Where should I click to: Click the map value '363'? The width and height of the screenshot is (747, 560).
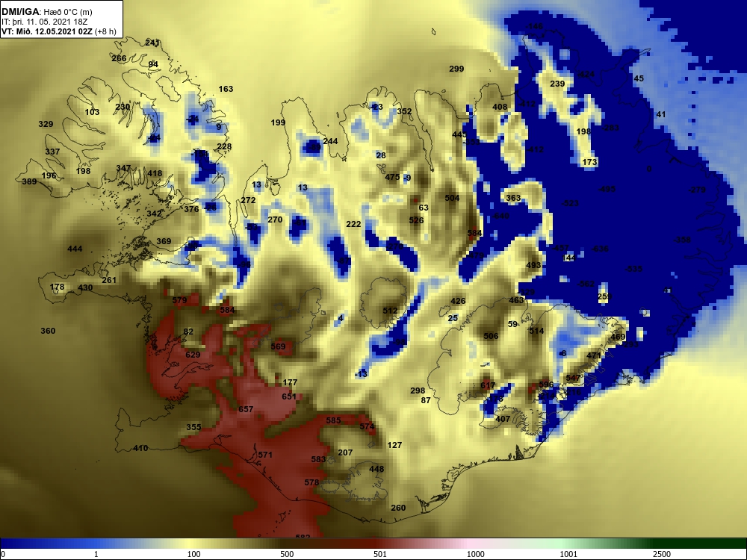513,198
